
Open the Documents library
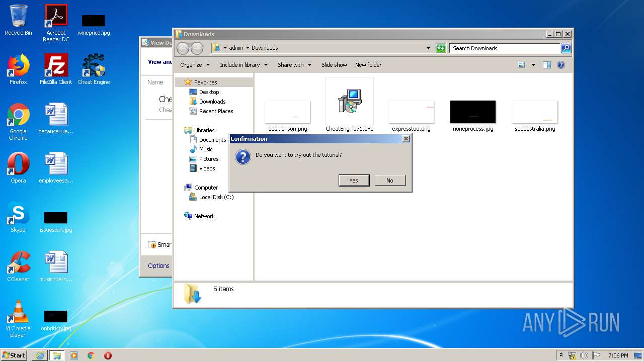tap(212, 140)
